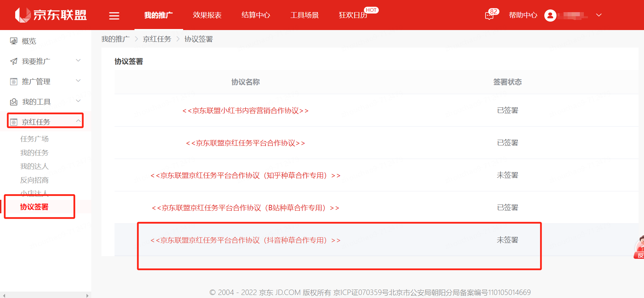
Task: Click the 我的工具 sidebar icon
Action: coord(14,102)
